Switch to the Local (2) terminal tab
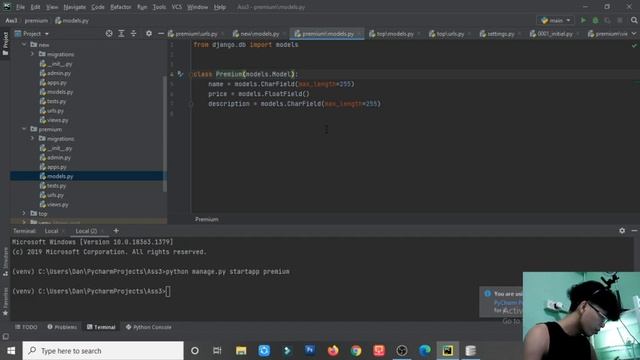 [86, 231]
